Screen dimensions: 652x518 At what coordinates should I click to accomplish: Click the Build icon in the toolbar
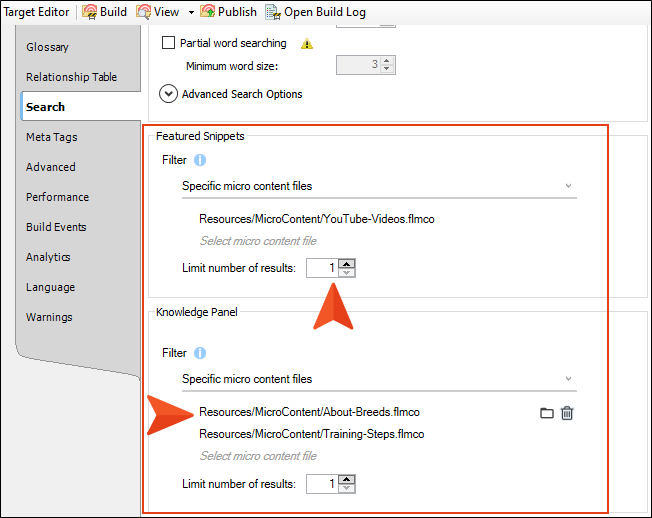[89, 12]
